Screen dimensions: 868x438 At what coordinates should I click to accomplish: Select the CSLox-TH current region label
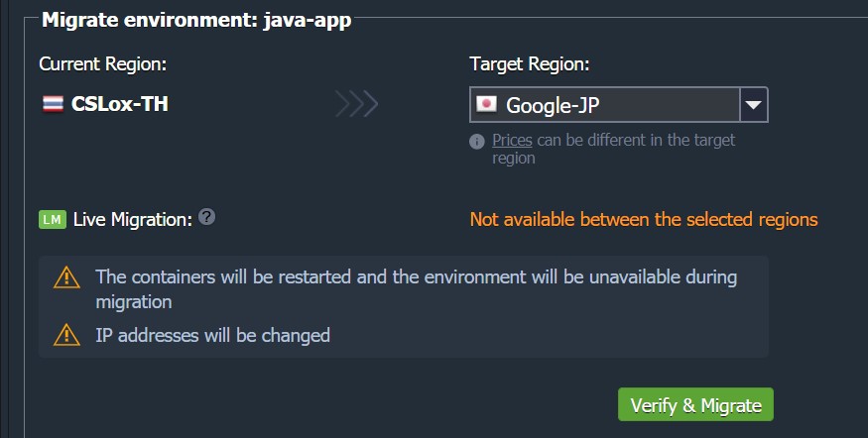(120, 104)
